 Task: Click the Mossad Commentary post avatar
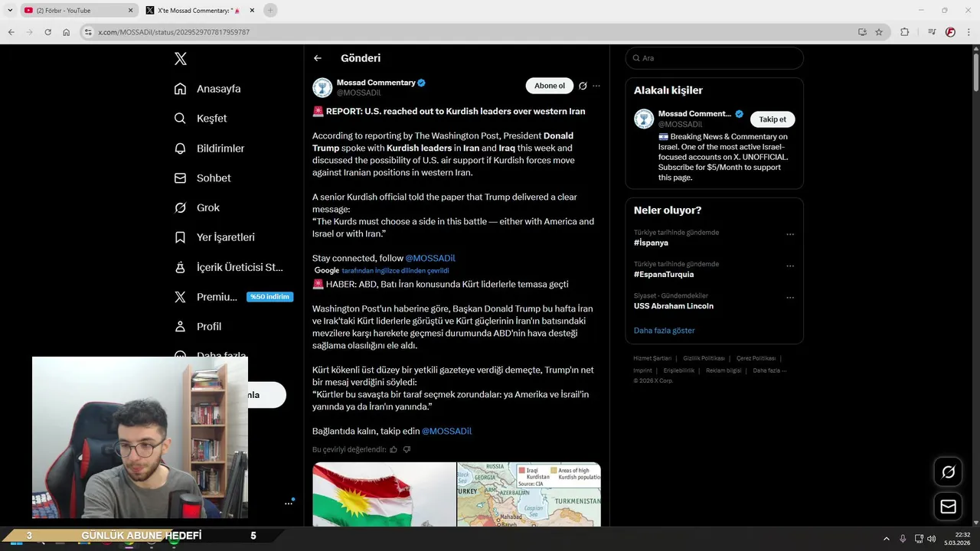click(322, 87)
